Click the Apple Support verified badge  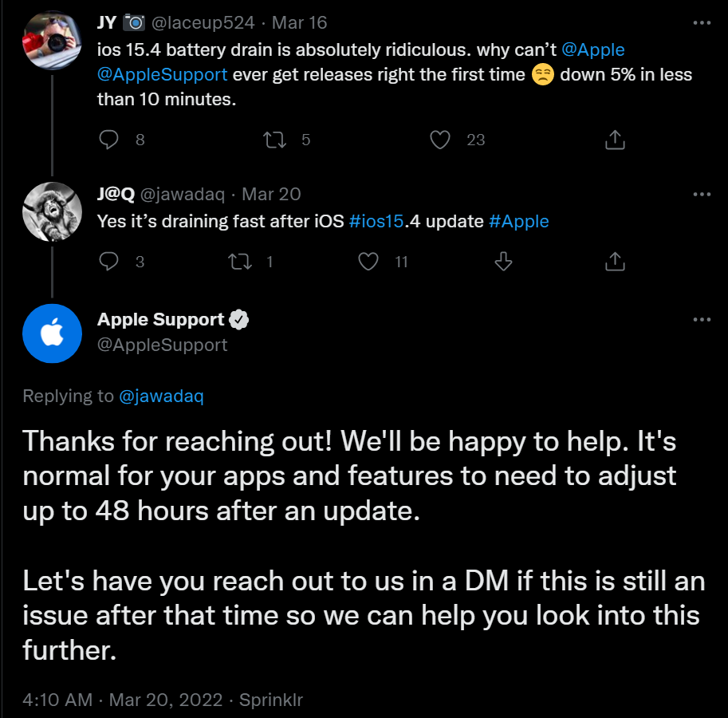(239, 320)
